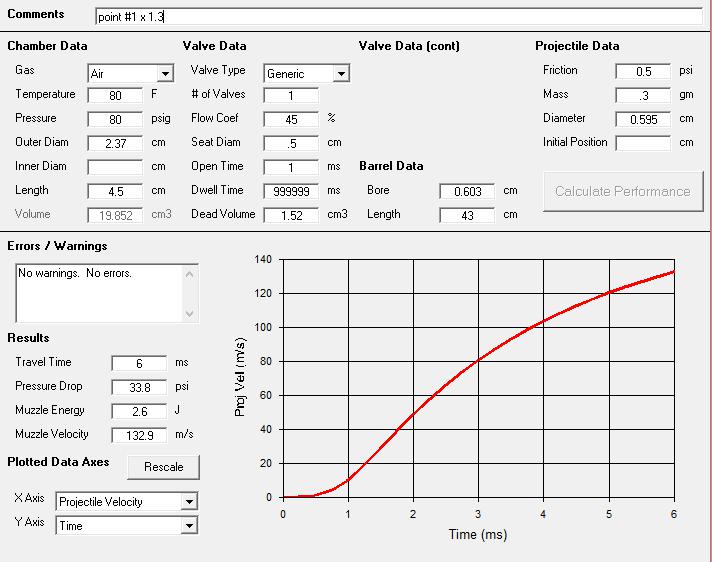Screen dimensions: 712x562
Task: Click the empty Inner Diam field
Action: point(115,167)
